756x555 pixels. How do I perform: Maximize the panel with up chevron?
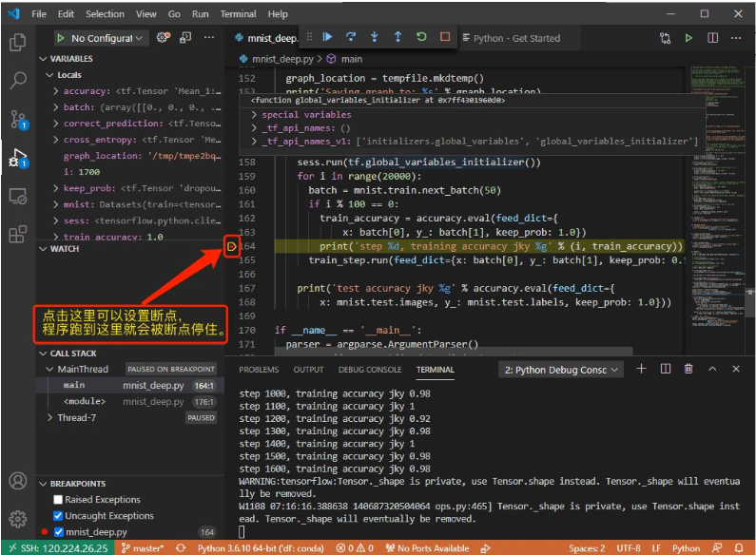712,369
